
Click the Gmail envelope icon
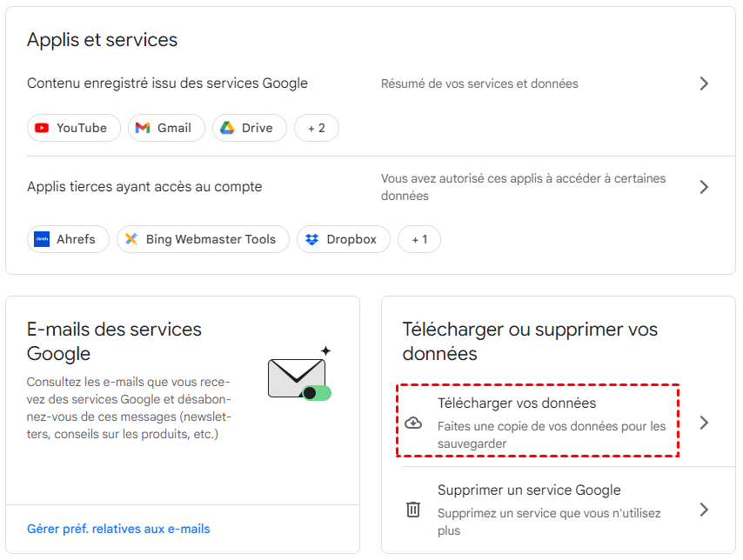(144, 128)
